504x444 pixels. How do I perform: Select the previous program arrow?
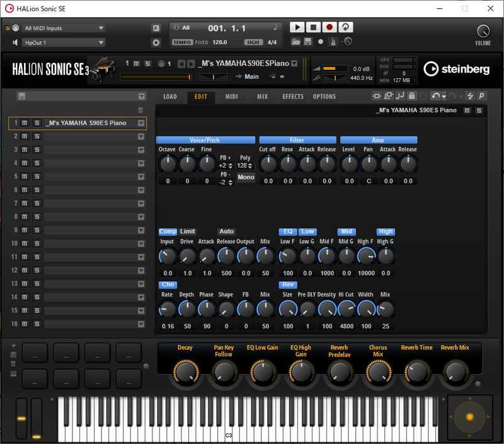[x=181, y=64]
